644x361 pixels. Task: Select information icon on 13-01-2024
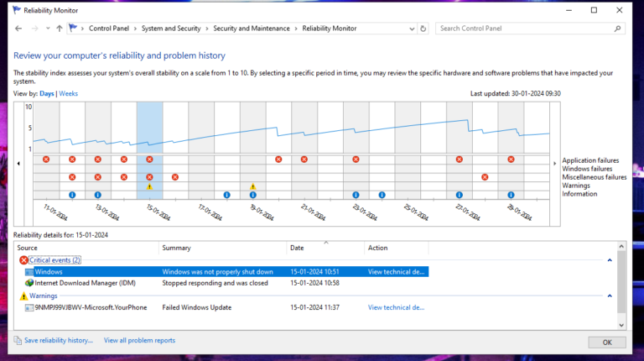tap(98, 195)
